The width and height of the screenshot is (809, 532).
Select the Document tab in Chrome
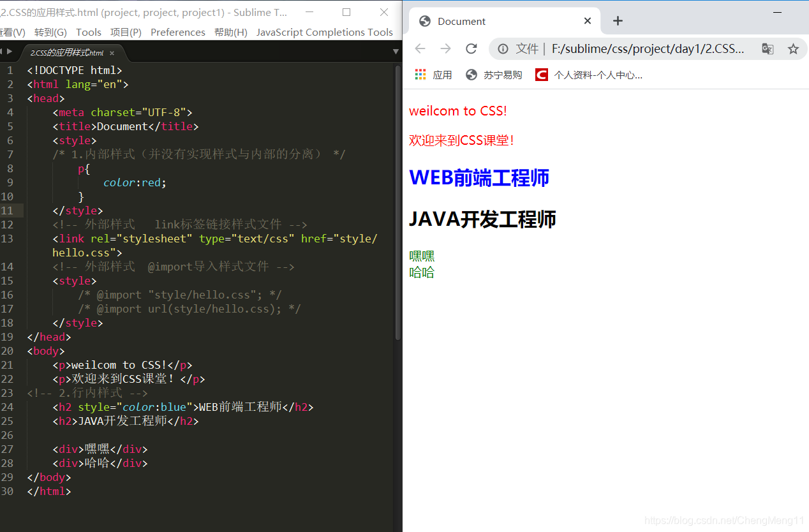[x=504, y=21]
